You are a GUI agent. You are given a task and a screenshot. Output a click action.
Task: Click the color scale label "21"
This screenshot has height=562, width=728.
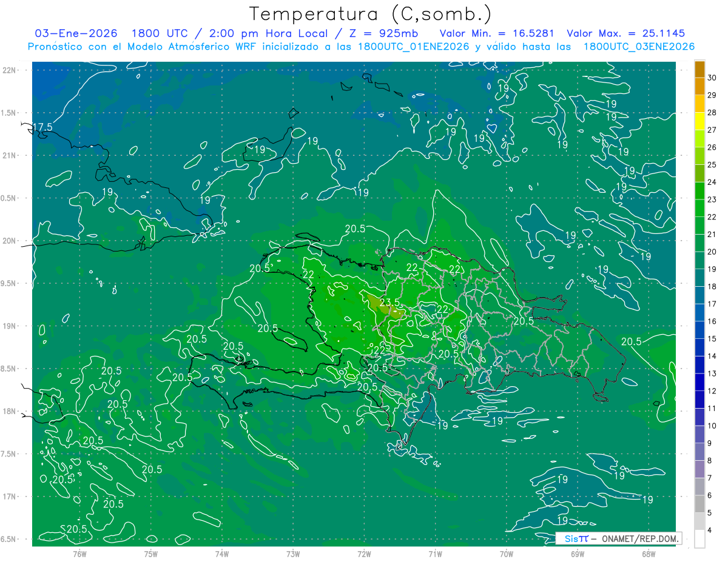pyautogui.click(x=712, y=234)
